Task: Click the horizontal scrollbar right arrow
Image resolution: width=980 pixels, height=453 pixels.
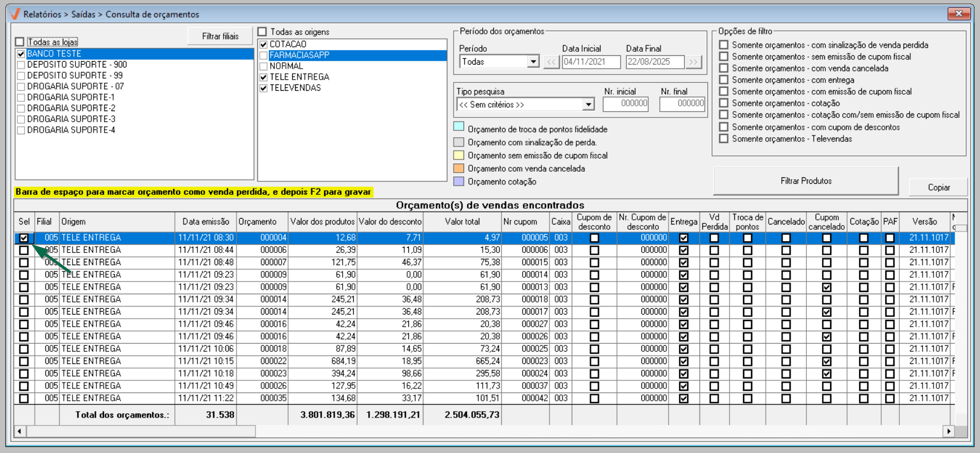Action: click(x=949, y=431)
